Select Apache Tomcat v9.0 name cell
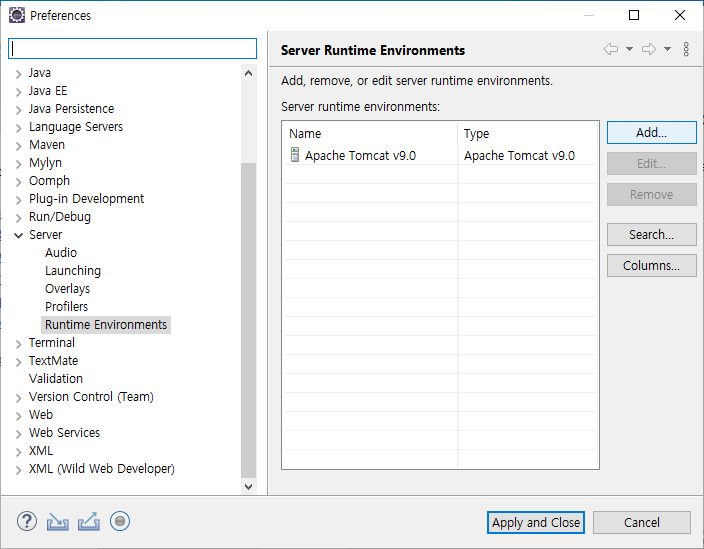 [x=360, y=155]
